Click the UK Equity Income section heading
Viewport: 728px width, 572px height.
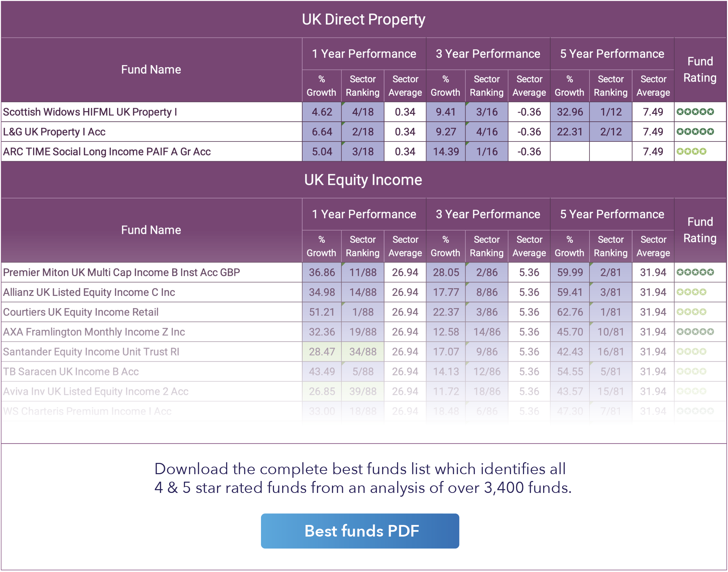(x=363, y=180)
